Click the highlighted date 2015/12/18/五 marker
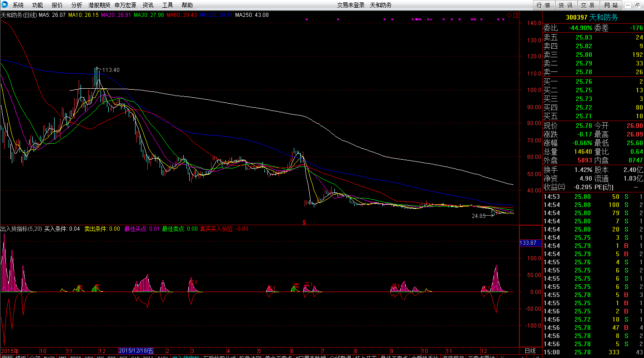Screen dimensions: 644x358 (x=136, y=351)
